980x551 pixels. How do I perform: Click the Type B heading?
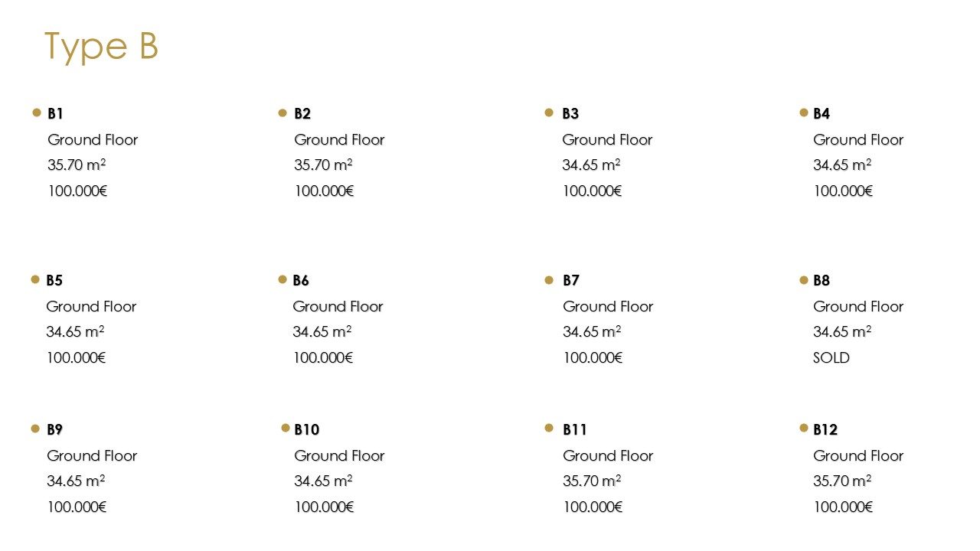[101, 47]
